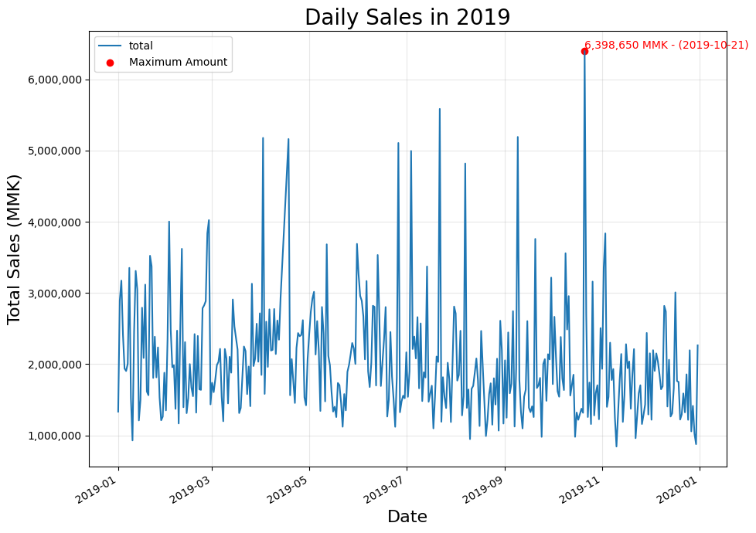Click the red dot in the legend
The height and width of the screenshot is (533, 756).
tap(110, 63)
